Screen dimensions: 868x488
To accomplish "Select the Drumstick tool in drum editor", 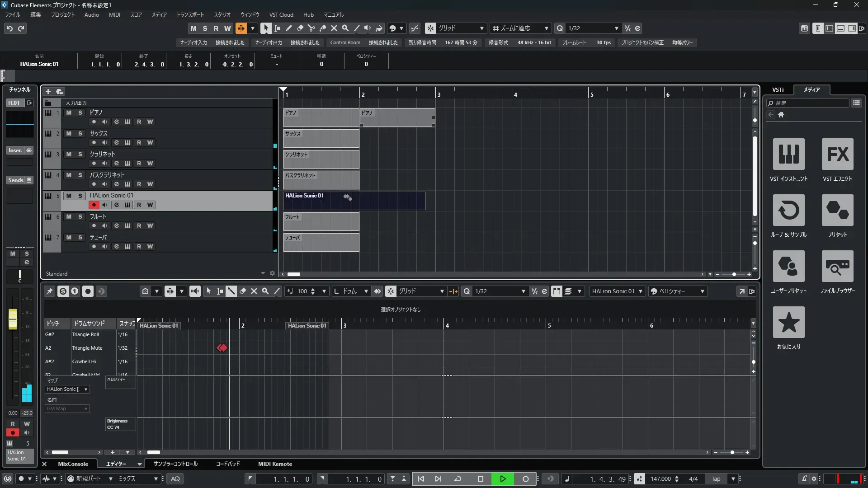I will pos(231,291).
